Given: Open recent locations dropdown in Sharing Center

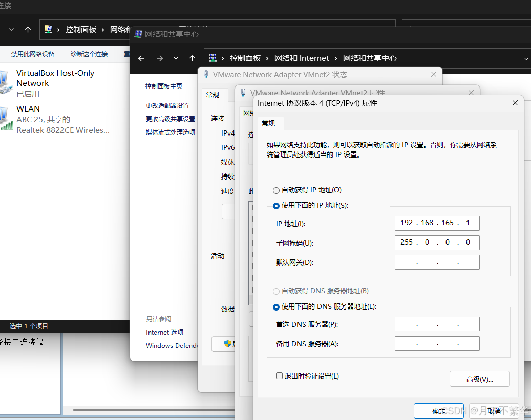Looking at the screenshot, I should point(176,58).
